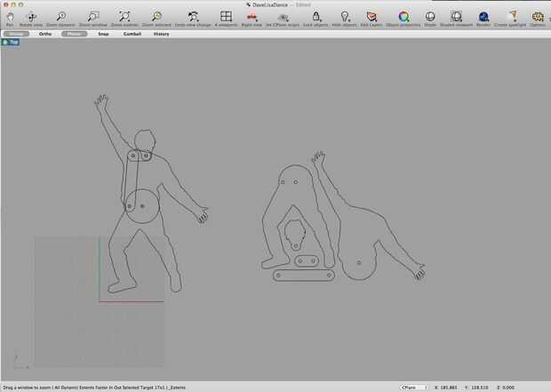551x392 pixels.
Task: Toggle the Planar mode pill
Action: click(x=74, y=34)
